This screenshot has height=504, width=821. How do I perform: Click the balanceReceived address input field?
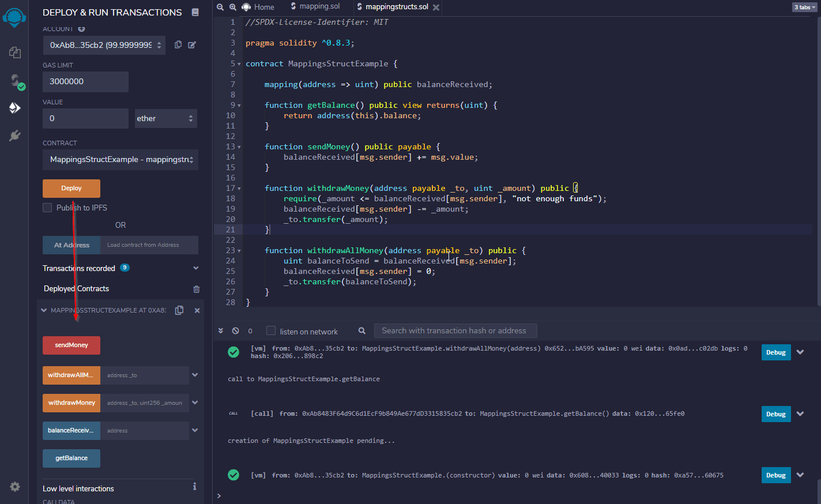(x=145, y=431)
